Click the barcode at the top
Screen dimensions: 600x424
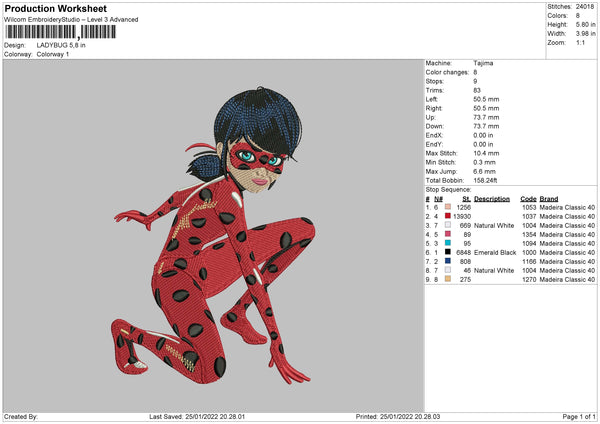(x=60, y=32)
